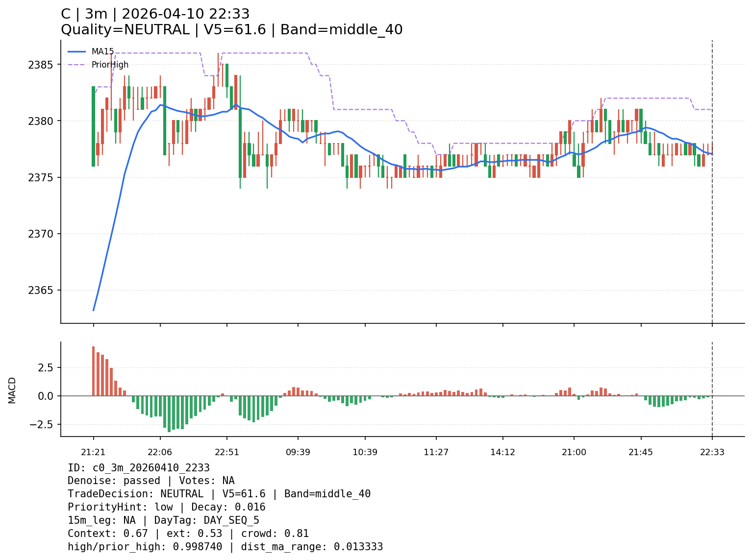Click the 22:33 time axis label

[712, 452]
